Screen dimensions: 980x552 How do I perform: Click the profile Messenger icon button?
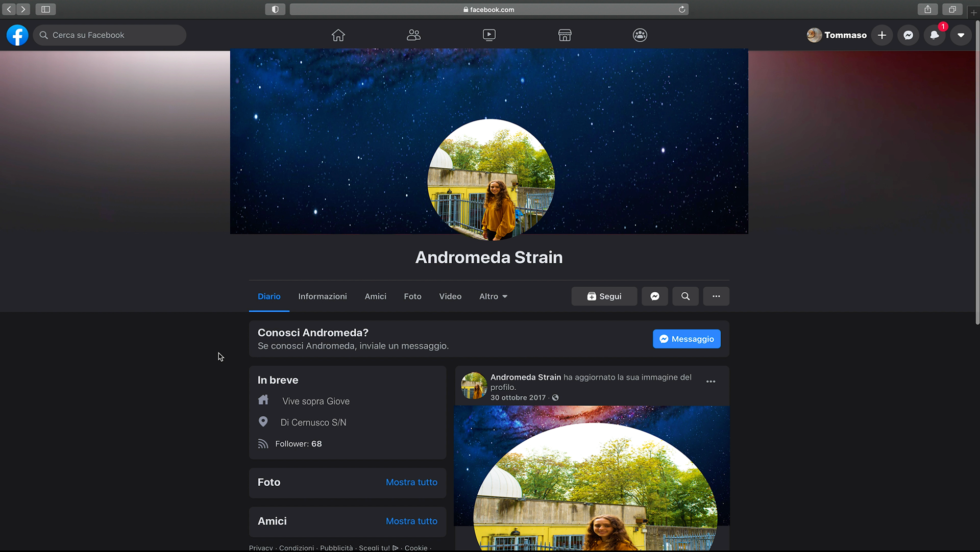pos(655,296)
